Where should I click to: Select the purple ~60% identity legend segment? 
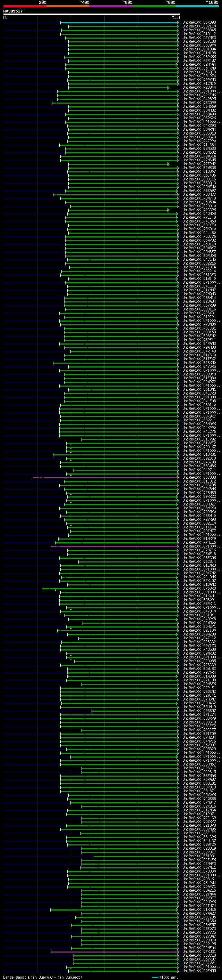(111, 6)
